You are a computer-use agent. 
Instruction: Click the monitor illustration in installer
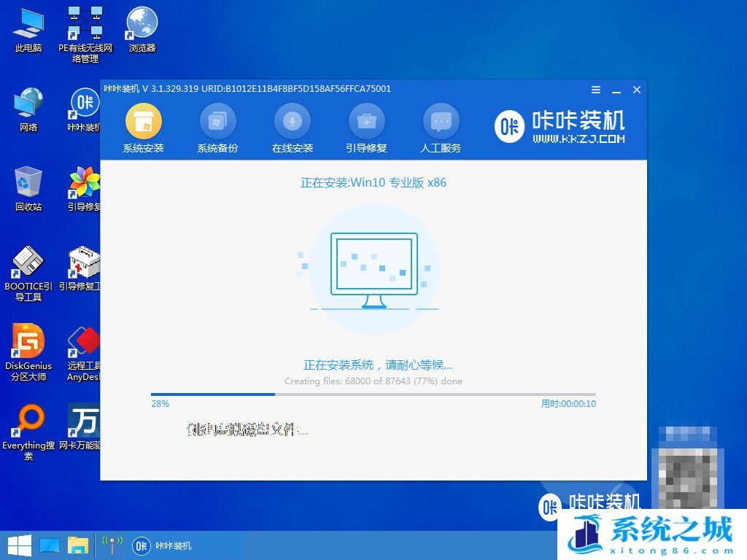(374, 271)
